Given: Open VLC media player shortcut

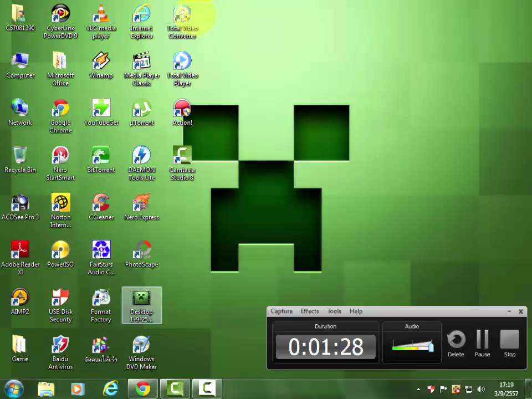Looking at the screenshot, I should 101,21.
